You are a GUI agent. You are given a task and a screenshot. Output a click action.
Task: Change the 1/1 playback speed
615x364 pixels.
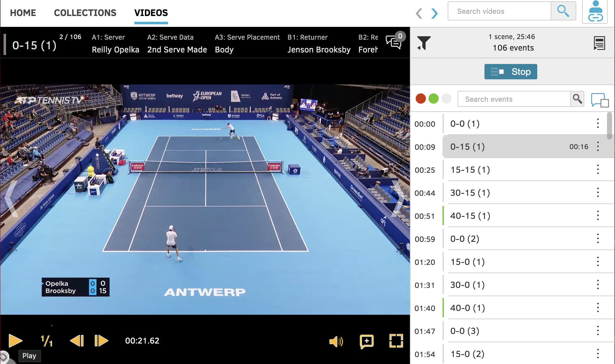point(47,341)
